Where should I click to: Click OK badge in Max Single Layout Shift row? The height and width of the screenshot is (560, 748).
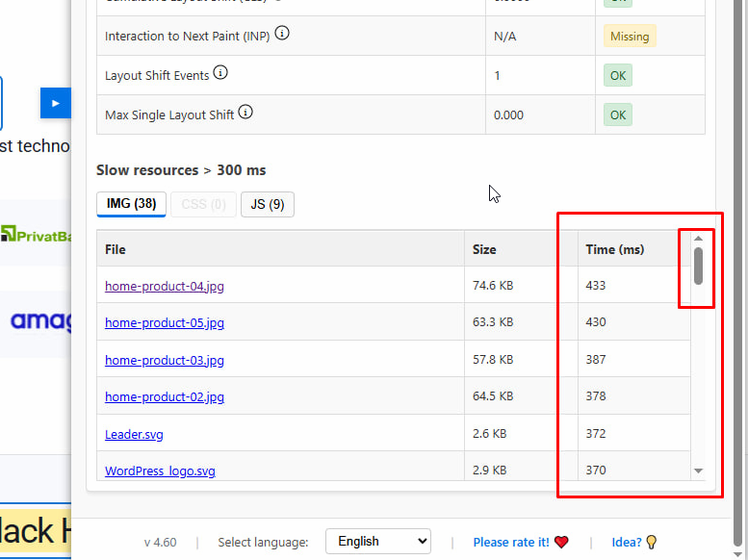coord(618,115)
